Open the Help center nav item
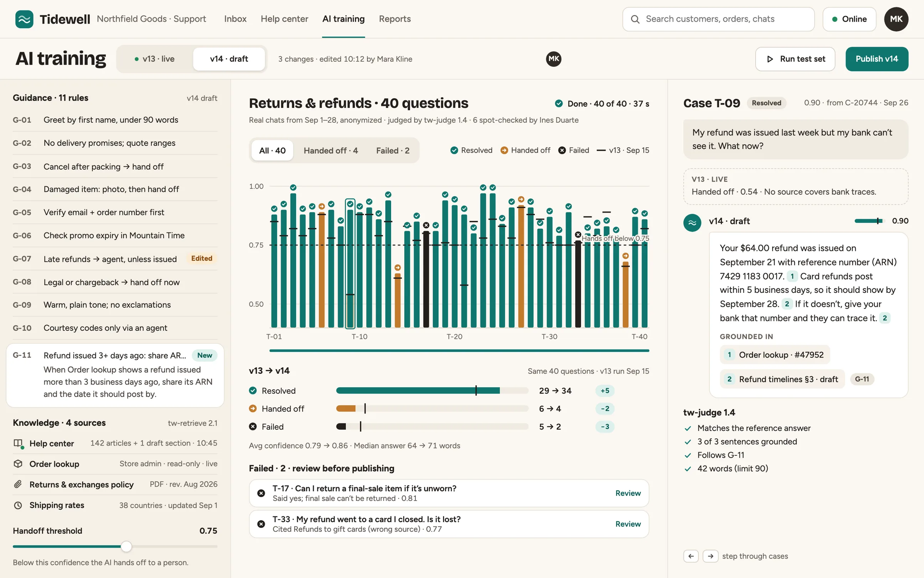The height and width of the screenshot is (578, 924). pyautogui.click(x=284, y=19)
